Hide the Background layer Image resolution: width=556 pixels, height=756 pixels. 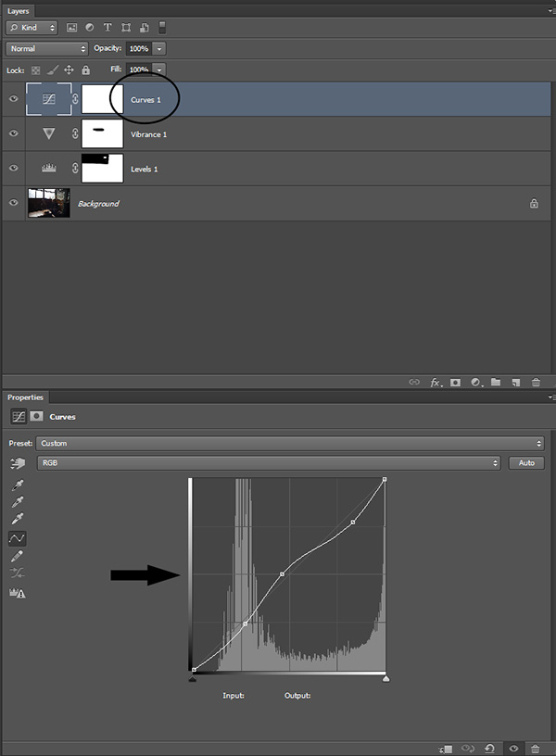point(14,203)
